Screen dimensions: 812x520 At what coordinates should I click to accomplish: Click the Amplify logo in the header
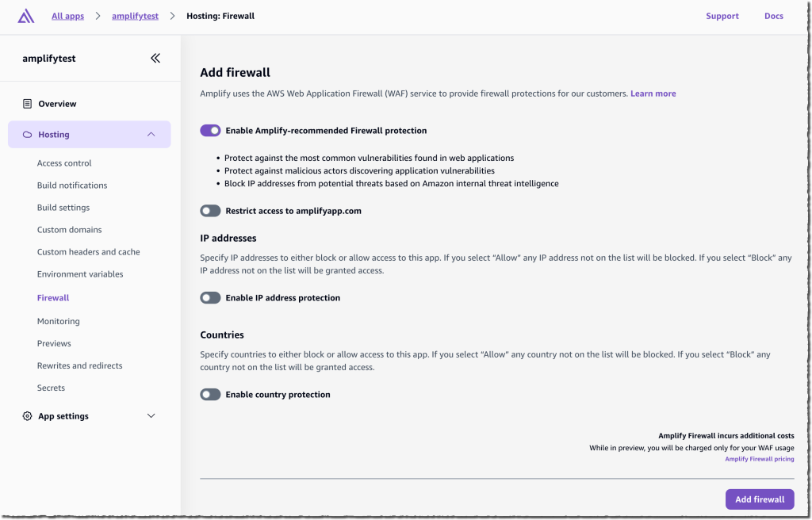[x=25, y=15]
